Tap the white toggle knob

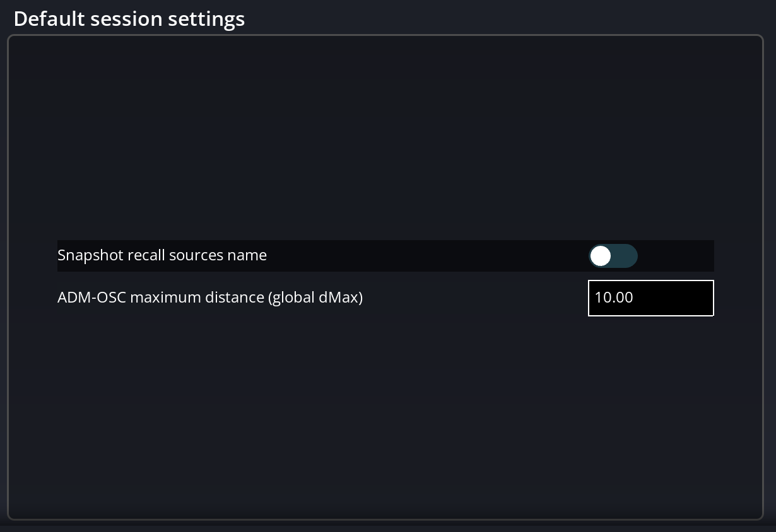pos(600,256)
